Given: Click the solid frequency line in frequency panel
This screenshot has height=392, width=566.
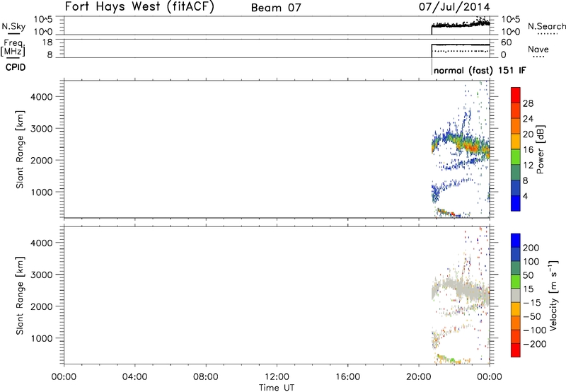Looking at the screenshot, I should coord(461,45).
